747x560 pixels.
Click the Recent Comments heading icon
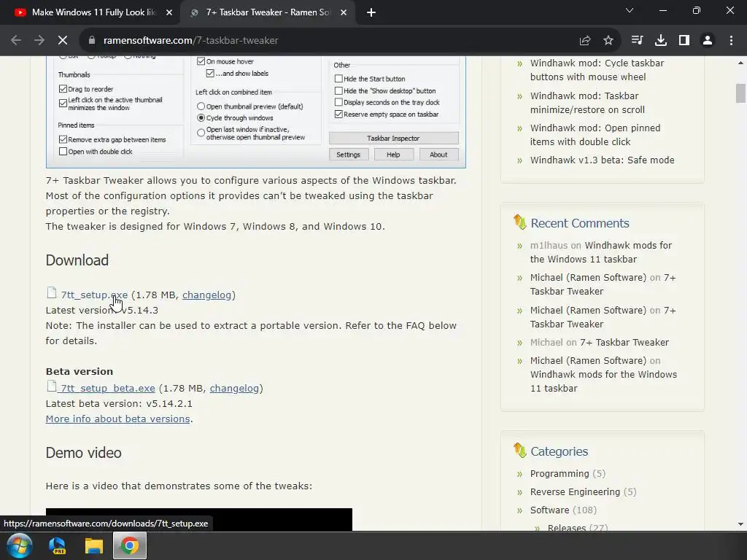coord(519,222)
